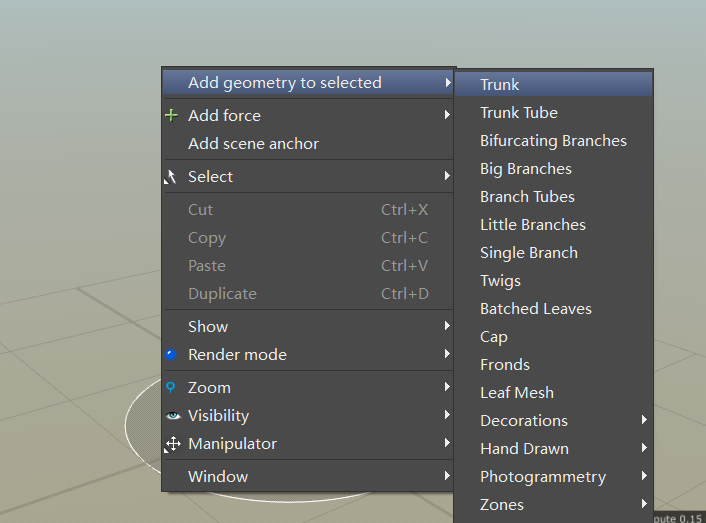Open the Photogrammetry menu entry
The width and height of the screenshot is (706, 523).
click(x=553, y=477)
